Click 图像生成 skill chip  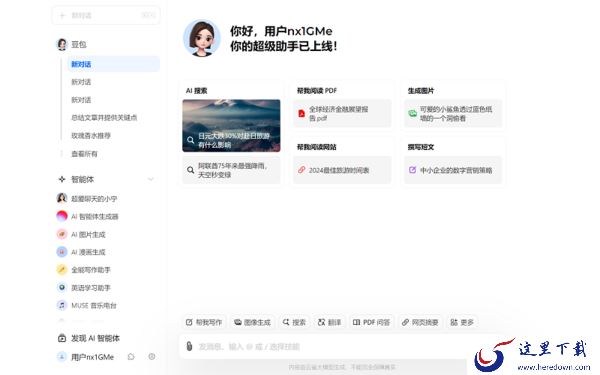(252, 322)
